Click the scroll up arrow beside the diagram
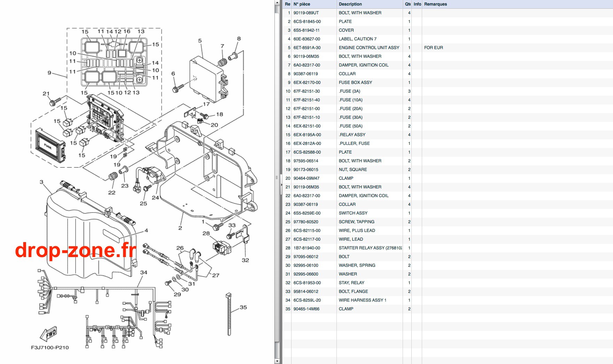The width and height of the screenshot is (613, 364). (277, 2)
